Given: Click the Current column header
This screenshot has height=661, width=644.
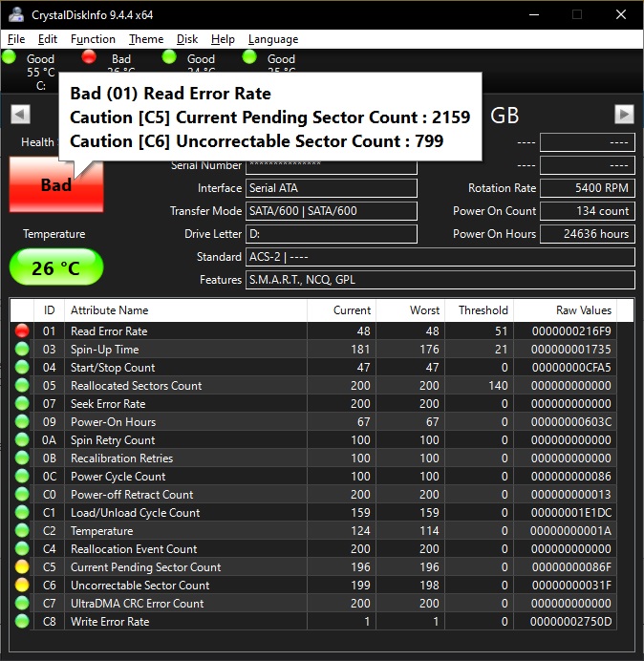Looking at the screenshot, I should 342,310.
